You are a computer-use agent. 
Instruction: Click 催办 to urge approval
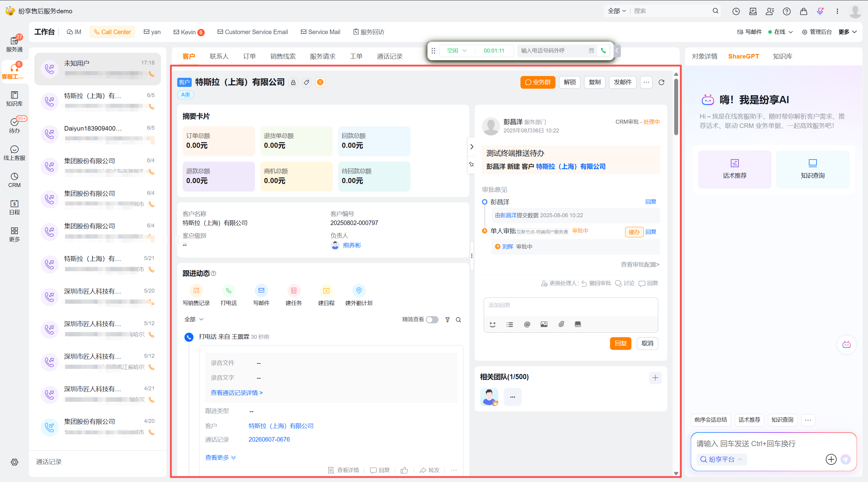634,232
